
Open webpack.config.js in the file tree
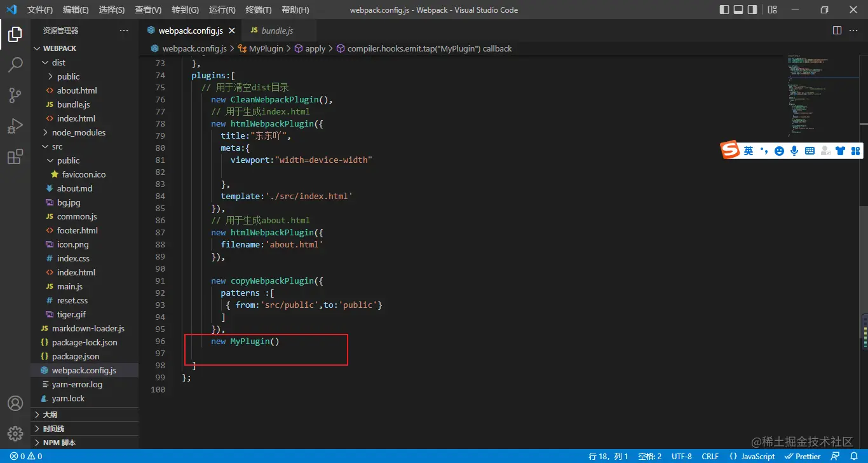(85, 370)
